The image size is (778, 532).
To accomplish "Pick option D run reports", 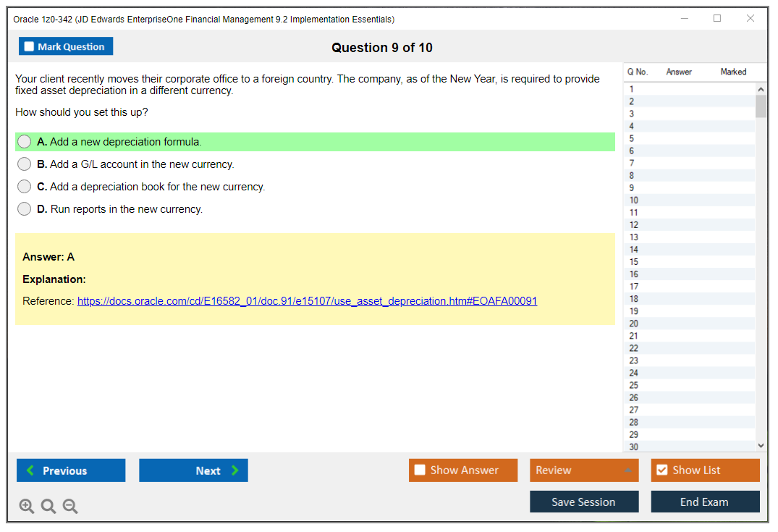I will (25, 209).
